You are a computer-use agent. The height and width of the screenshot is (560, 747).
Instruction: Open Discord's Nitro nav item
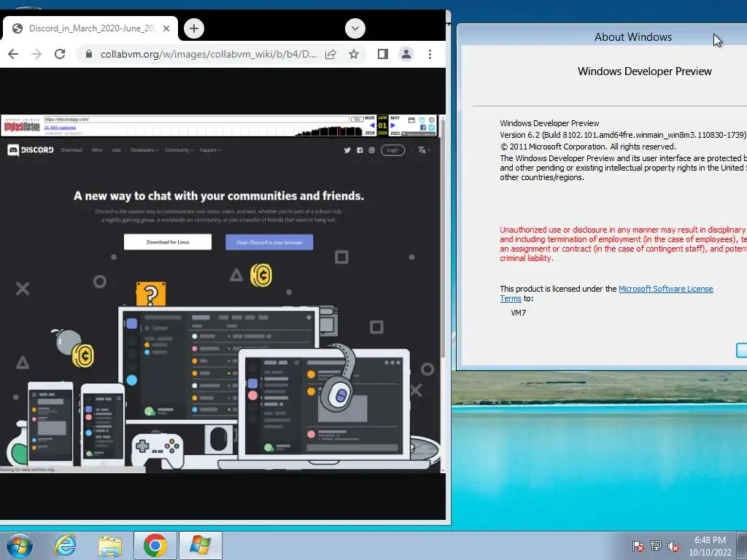(x=97, y=150)
